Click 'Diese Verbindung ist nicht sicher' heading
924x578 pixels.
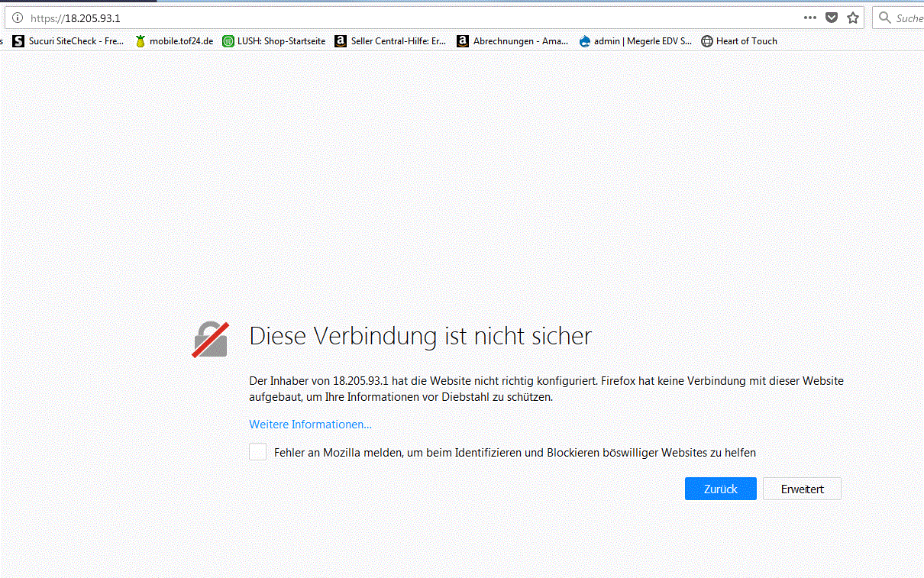tap(421, 336)
